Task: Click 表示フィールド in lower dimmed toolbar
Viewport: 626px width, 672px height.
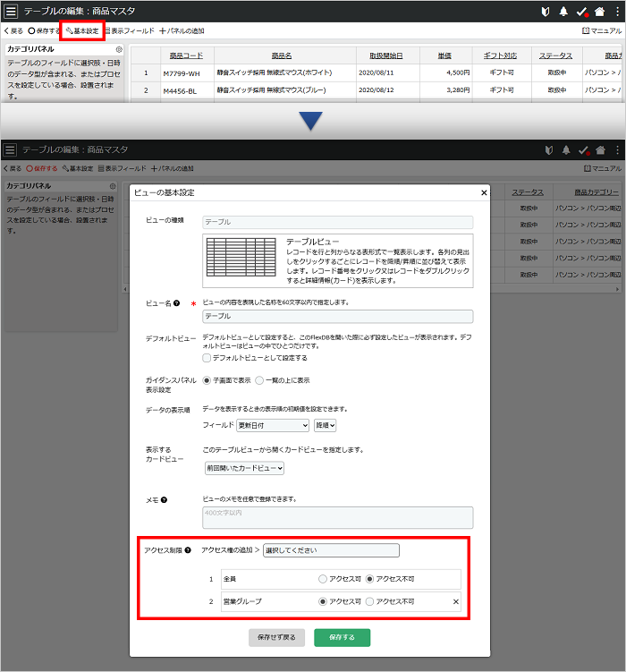Action: 122,168
